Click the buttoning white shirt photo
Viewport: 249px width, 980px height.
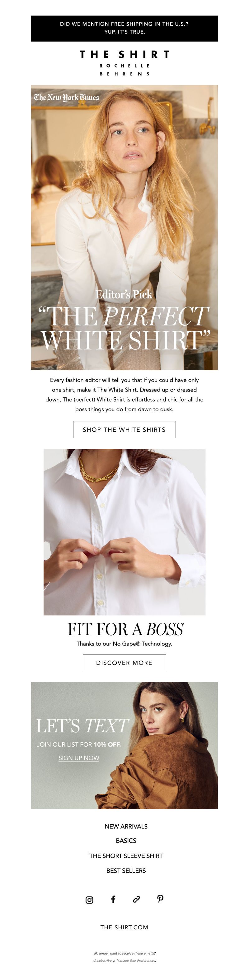[x=125, y=532]
